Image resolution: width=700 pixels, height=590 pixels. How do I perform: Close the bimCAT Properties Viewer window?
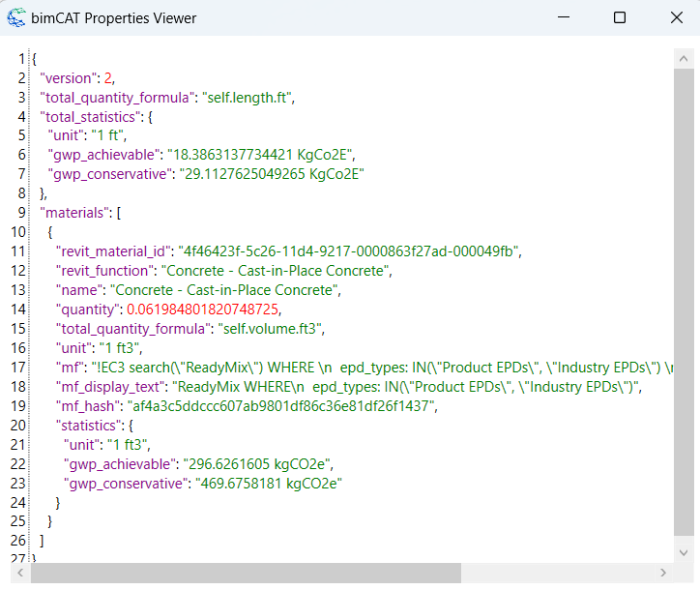[x=676, y=17]
